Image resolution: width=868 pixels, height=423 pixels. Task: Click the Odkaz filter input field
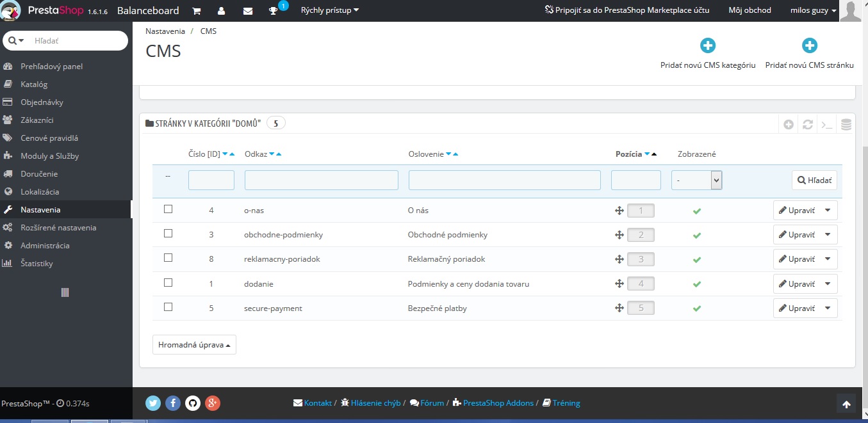tap(322, 180)
